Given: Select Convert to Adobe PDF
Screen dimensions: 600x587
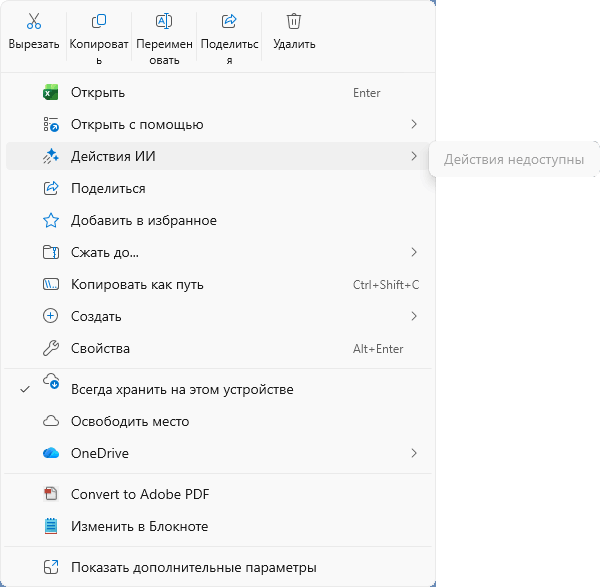Looking at the screenshot, I should (217, 494).
